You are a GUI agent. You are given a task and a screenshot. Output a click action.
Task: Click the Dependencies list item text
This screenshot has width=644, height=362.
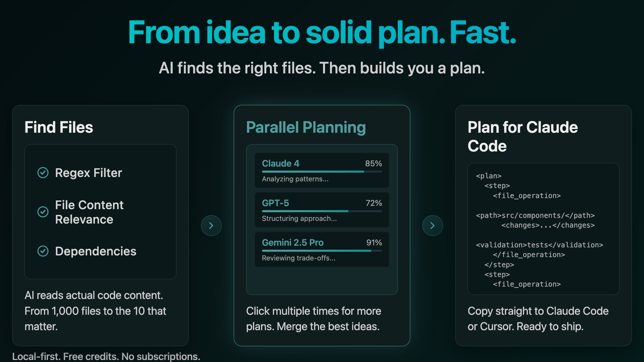[x=96, y=251]
